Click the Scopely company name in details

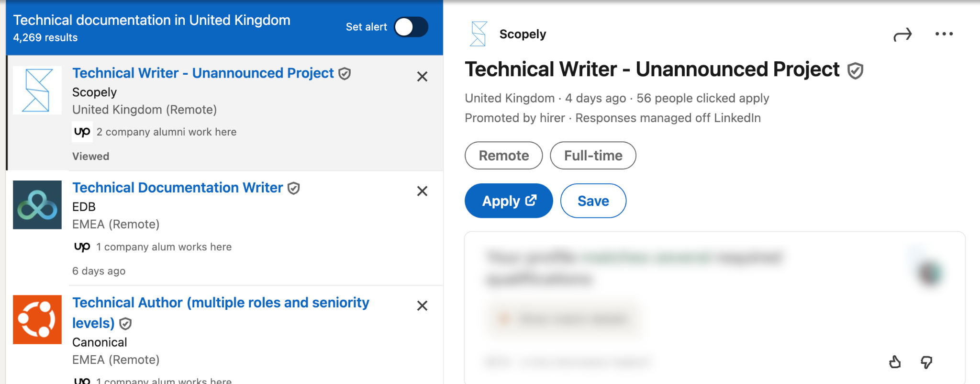tap(523, 34)
